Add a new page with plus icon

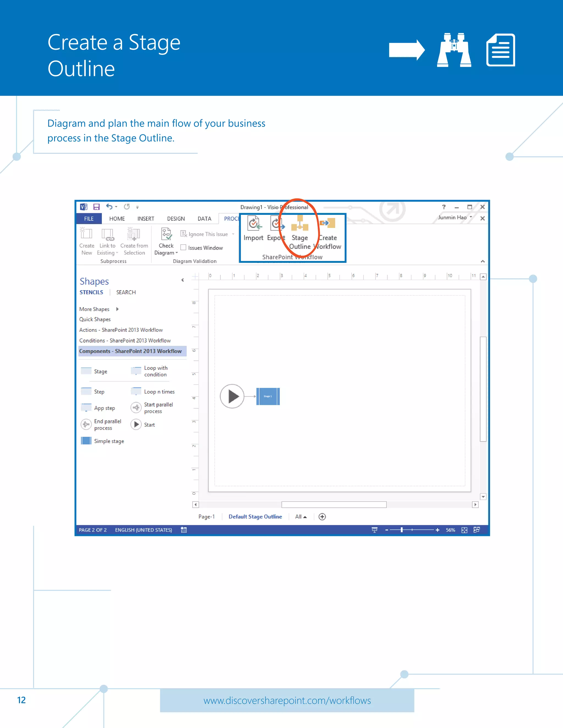[322, 517]
